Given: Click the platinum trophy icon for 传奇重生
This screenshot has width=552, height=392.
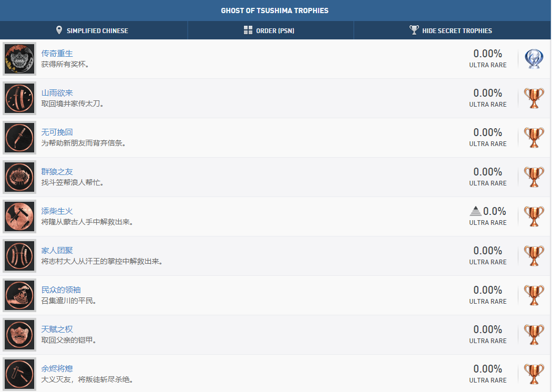Looking at the screenshot, I should tap(534, 59).
